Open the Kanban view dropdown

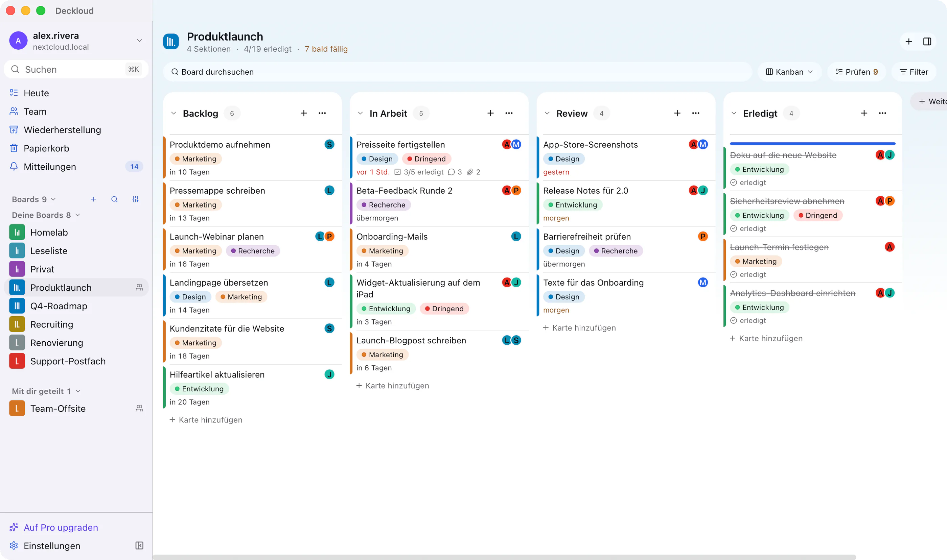[x=789, y=72]
